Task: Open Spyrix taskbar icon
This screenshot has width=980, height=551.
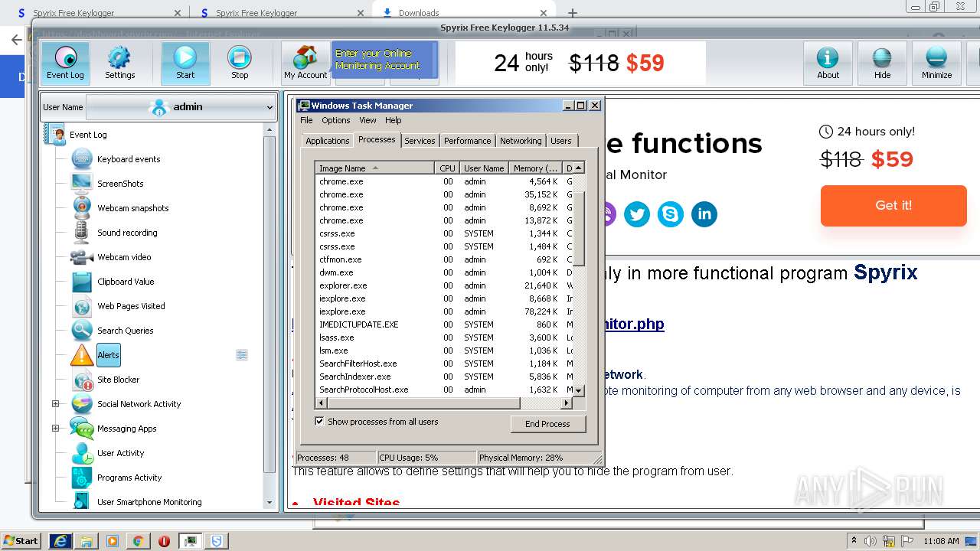Action: (217, 541)
